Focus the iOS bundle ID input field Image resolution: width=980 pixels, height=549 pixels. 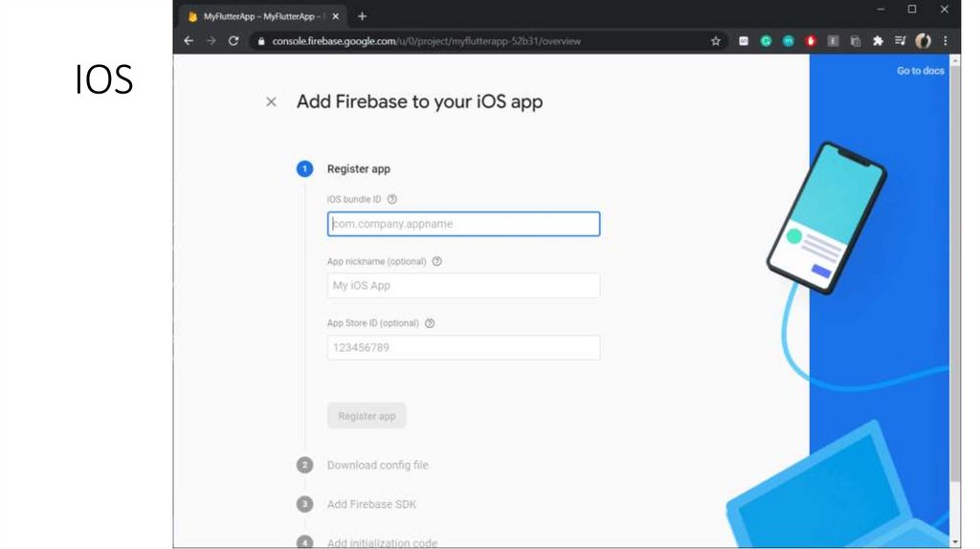coord(463,224)
